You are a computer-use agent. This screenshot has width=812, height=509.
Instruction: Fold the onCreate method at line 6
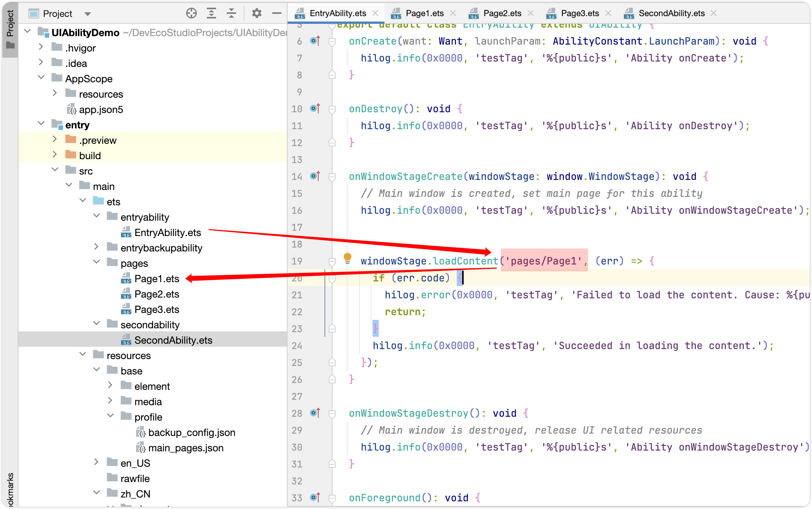(332, 41)
